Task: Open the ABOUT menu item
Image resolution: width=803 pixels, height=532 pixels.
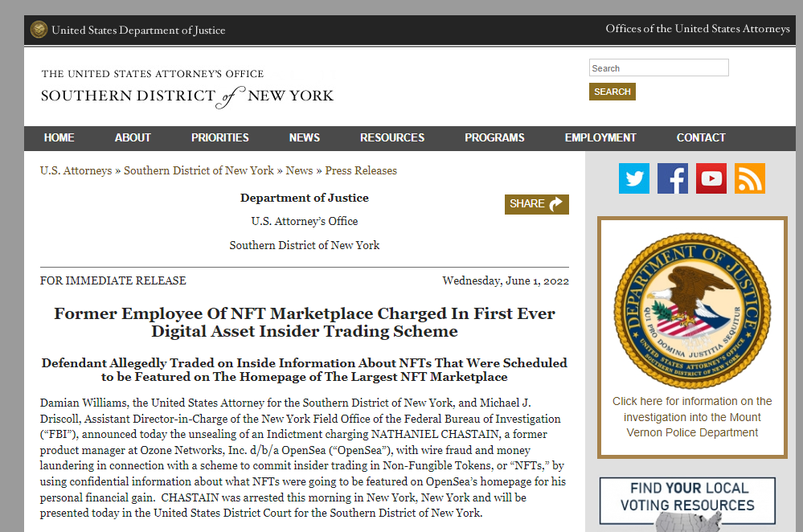Action: [133, 137]
